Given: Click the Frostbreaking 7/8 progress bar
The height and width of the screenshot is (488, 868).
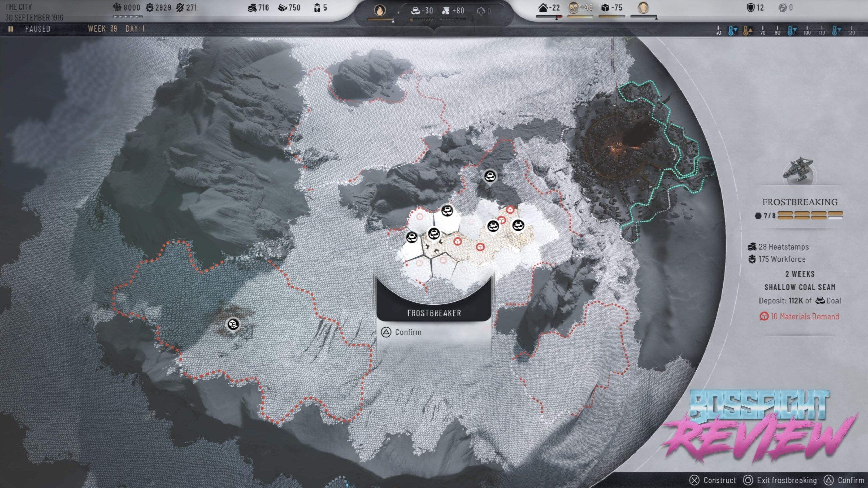Looking at the screenshot, I should click(810, 215).
